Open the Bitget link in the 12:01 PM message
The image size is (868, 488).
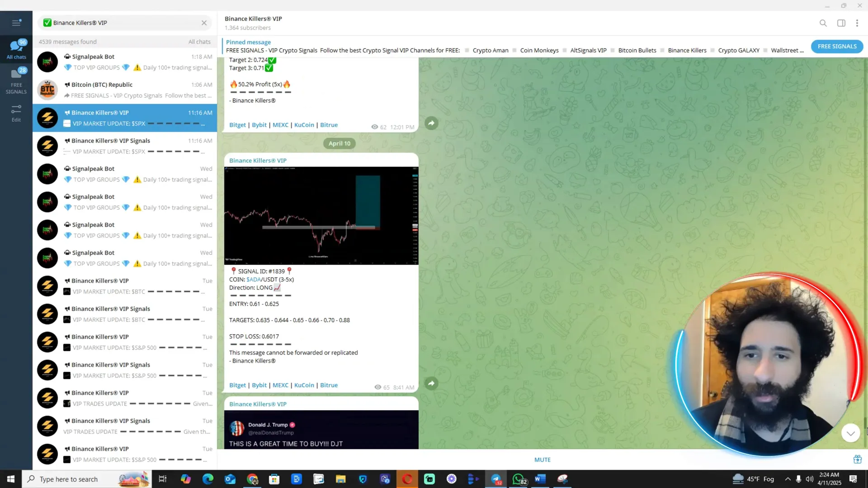[237, 125]
